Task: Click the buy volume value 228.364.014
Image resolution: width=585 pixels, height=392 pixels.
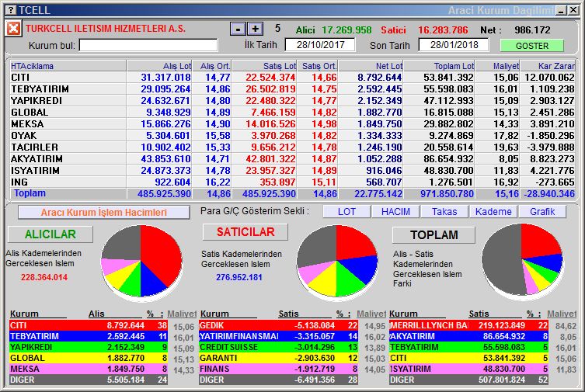Action: pos(44,277)
